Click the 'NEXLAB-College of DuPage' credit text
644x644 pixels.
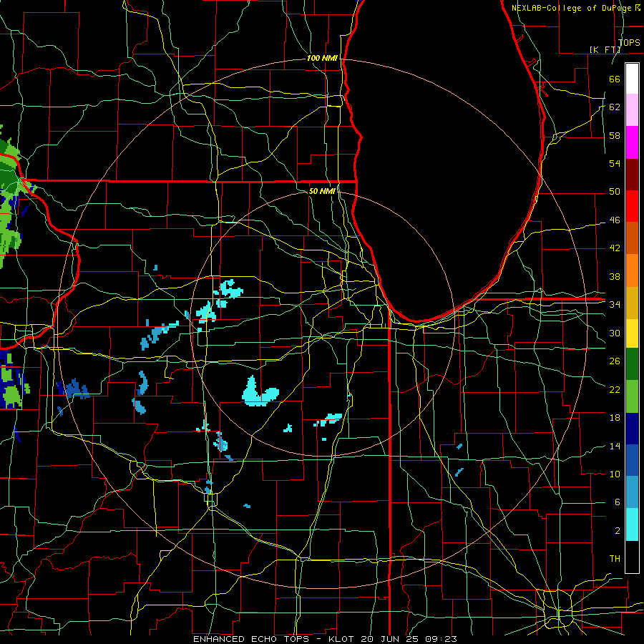[x=572, y=8]
